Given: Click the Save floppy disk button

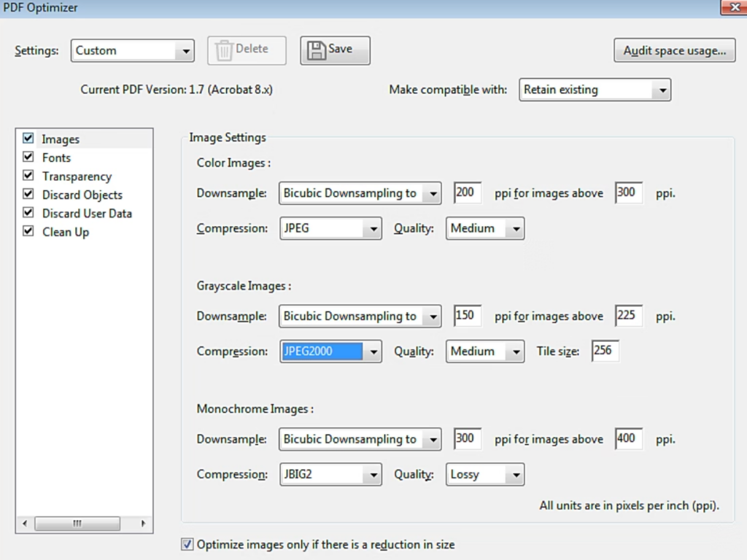Looking at the screenshot, I should (335, 50).
